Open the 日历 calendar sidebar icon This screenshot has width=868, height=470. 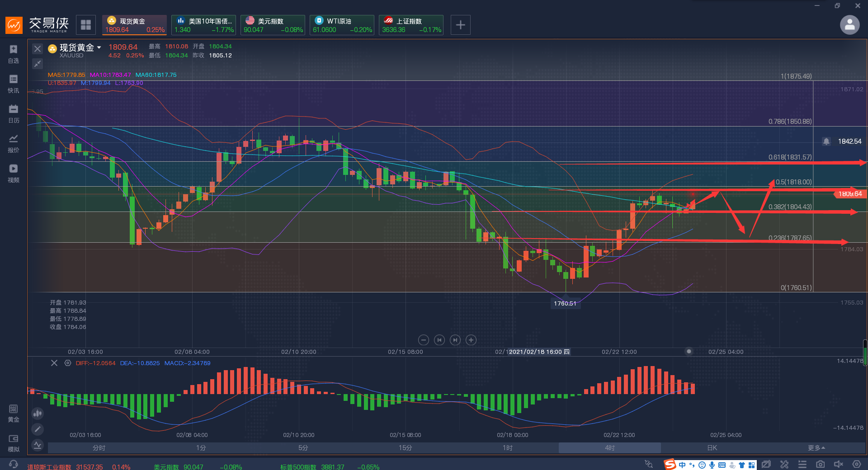pos(14,113)
